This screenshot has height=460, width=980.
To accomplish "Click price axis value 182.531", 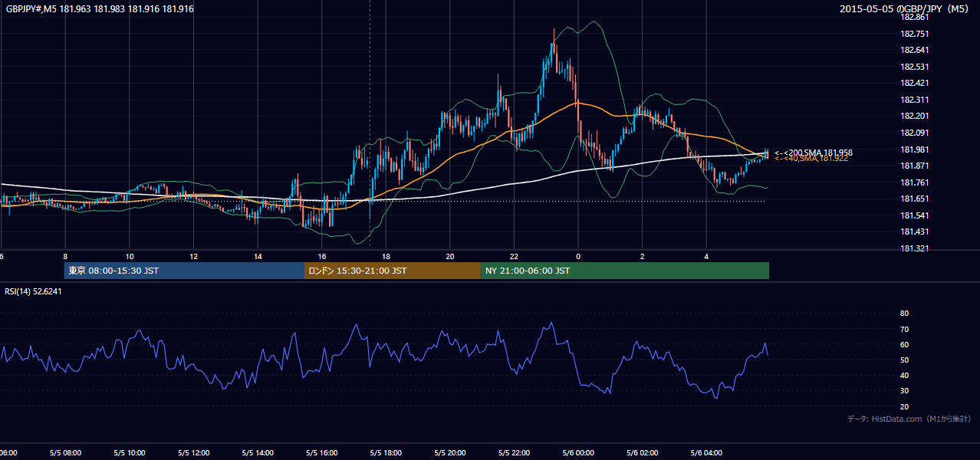I will [x=914, y=67].
